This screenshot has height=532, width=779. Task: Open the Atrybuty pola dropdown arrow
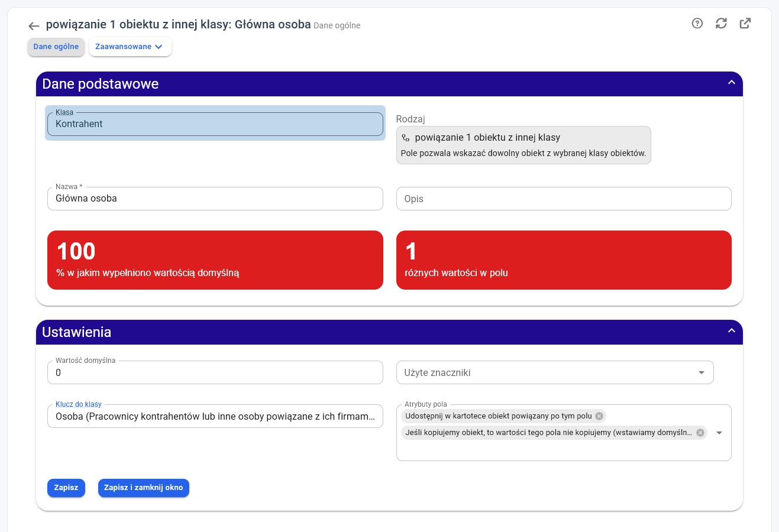click(719, 433)
